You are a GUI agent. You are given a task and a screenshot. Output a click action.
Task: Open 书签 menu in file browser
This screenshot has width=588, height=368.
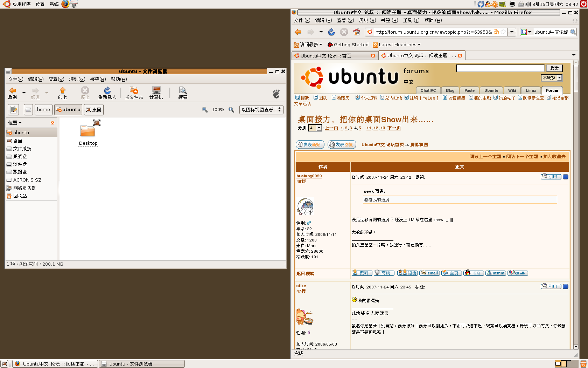[x=98, y=79]
